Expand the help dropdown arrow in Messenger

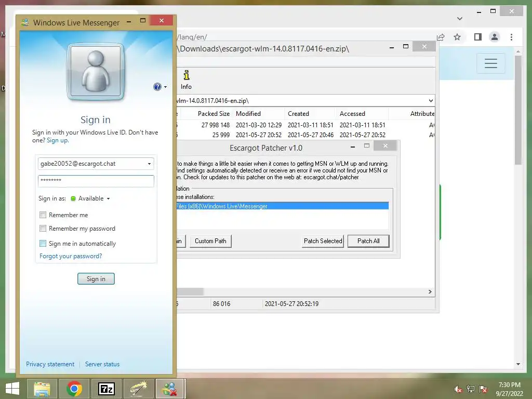pyautogui.click(x=166, y=87)
